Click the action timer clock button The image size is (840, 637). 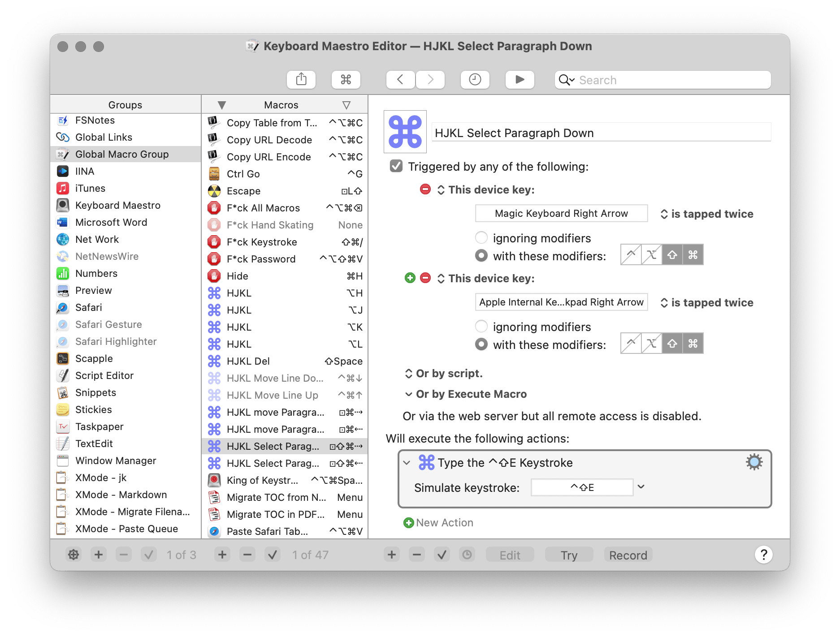click(x=467, y=555)
